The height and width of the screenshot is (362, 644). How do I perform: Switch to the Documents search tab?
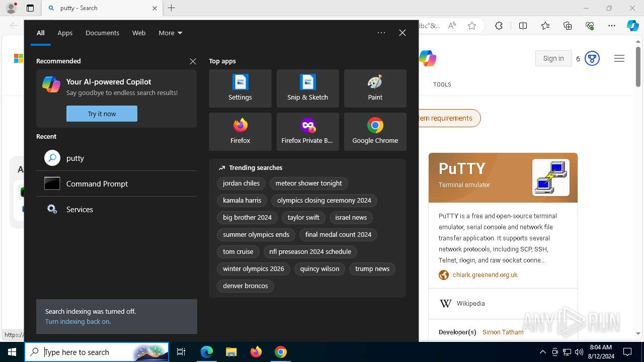[102, 33]
